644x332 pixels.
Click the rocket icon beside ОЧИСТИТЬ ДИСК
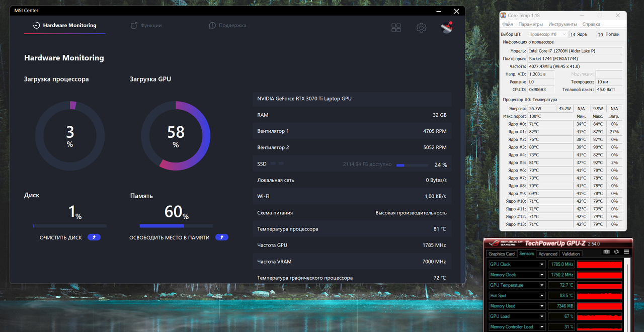[94, 237]
